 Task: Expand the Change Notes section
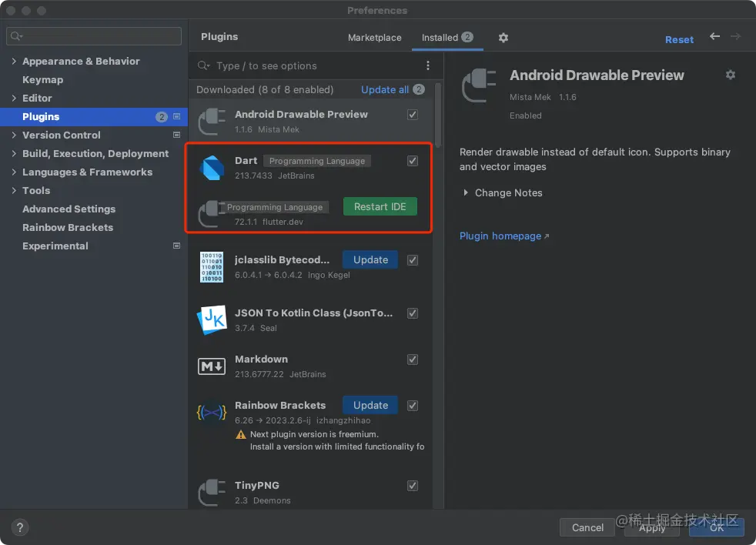pyautogui.click(x=465, y=192)
